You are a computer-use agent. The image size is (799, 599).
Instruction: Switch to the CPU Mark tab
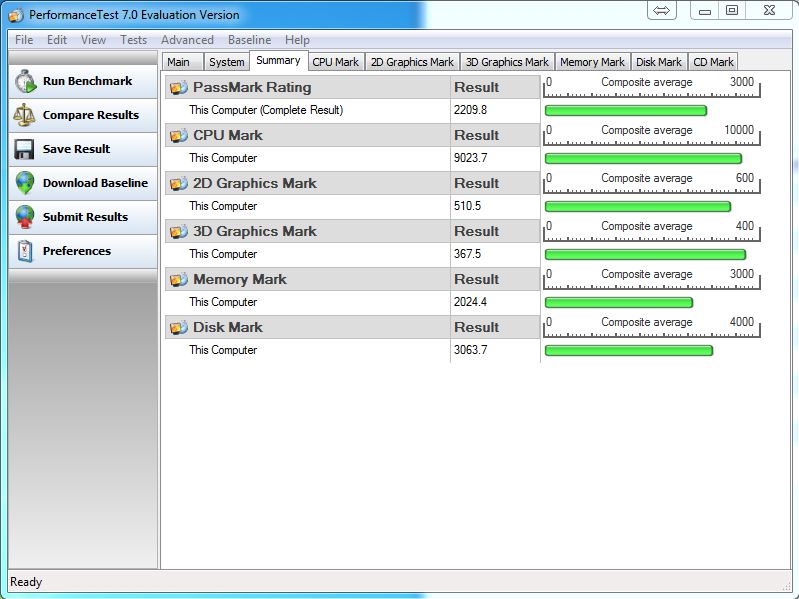tap(335, 62)
